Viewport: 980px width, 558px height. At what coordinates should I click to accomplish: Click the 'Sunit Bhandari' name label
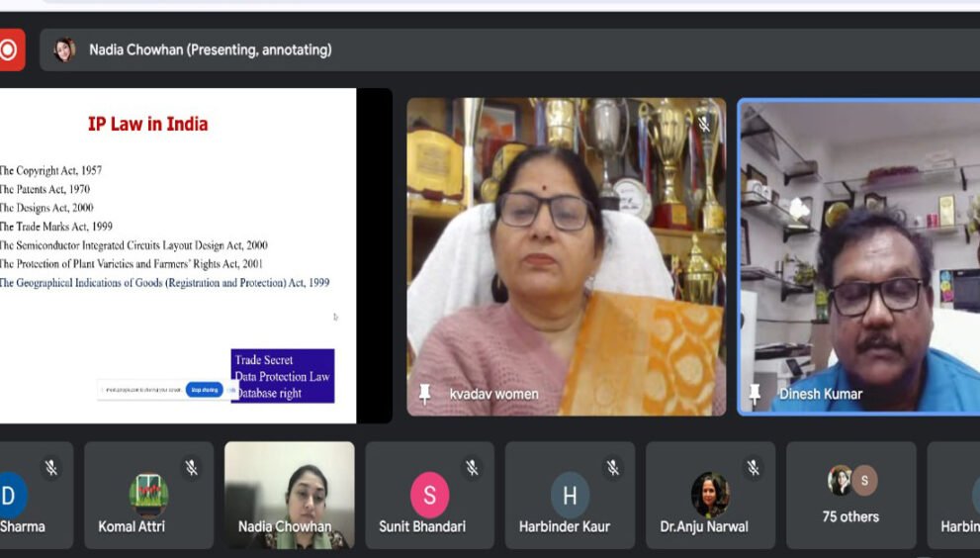click(422, 526)
